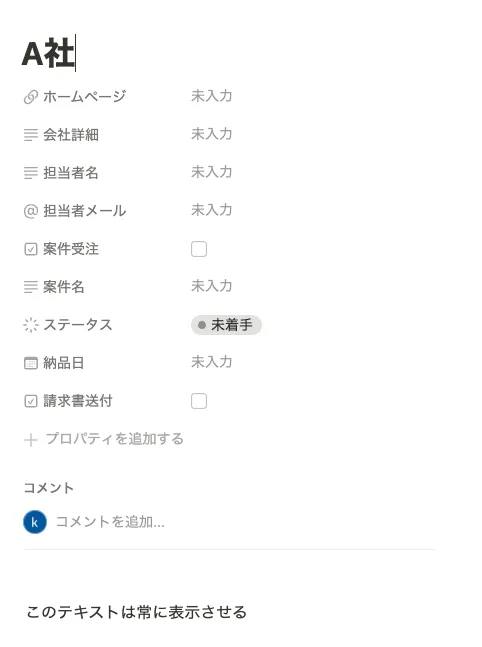Click the status spinner icon beside ステータス
The height and width of the screenshot is (647, 482).
[31, 325]
